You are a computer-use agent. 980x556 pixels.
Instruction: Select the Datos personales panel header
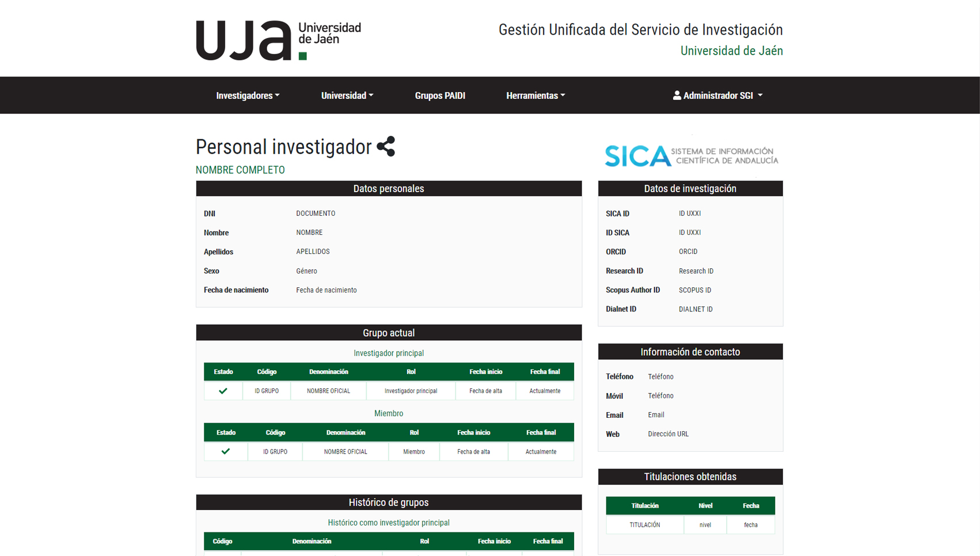(389, 188)
